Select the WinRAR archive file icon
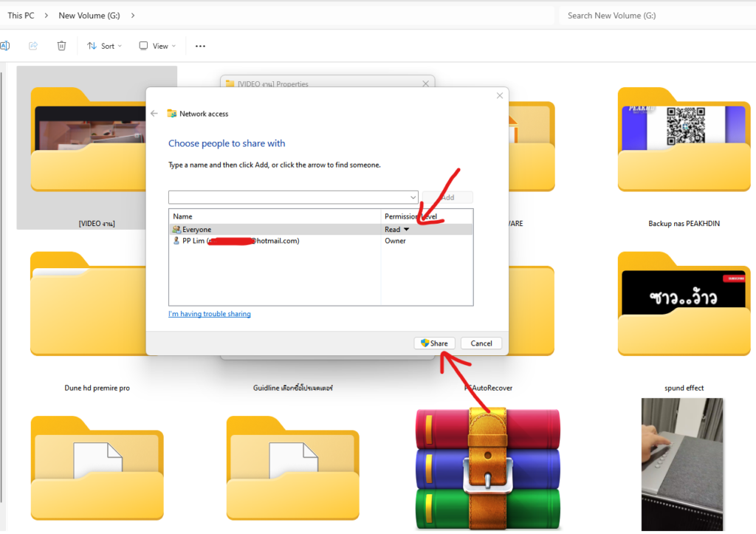 point(488,468)
